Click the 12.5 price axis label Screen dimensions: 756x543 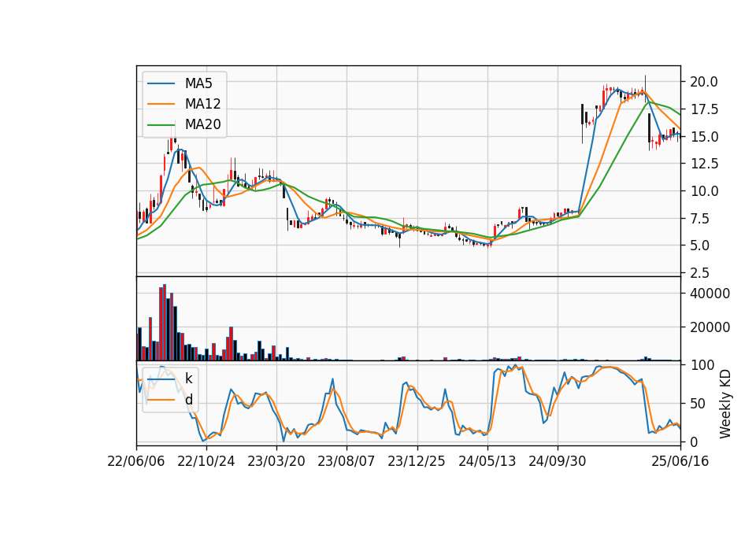704,164
